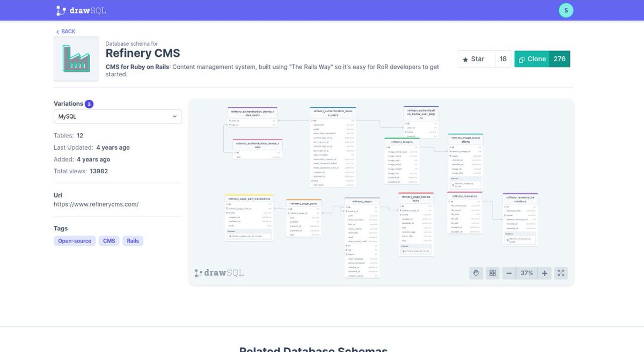
Task: Click the Variations count badge 3
Action: (x=89, y=104)
